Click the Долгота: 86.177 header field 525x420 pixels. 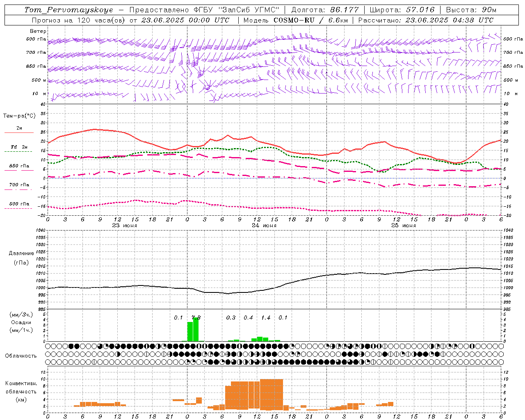pos(325,10)
